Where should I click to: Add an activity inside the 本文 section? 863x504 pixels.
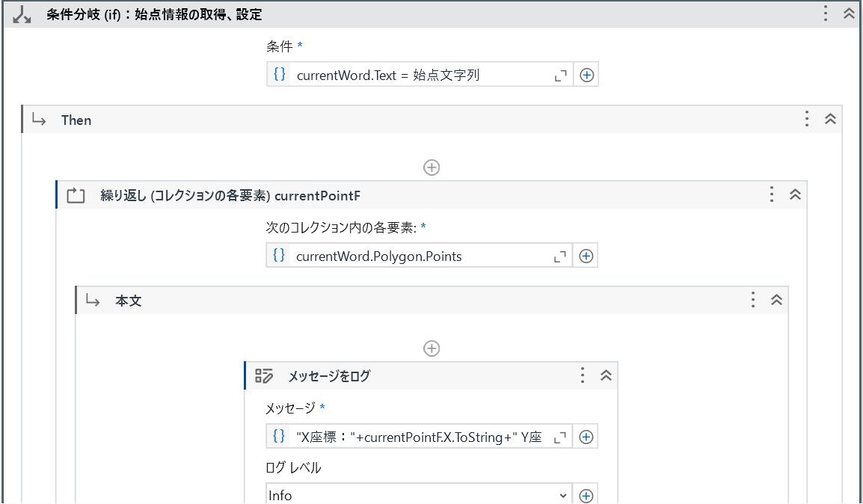coord(431,348)
